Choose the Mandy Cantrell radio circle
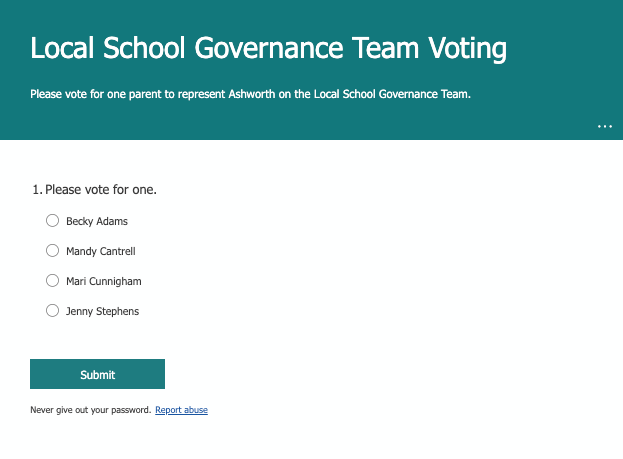623x459 pixels. 53,251
